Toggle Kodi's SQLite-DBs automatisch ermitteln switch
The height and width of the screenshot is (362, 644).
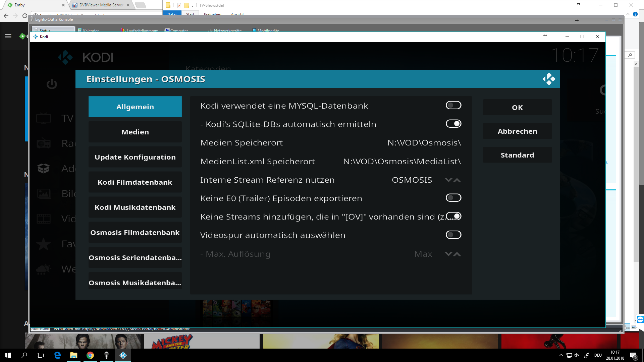(453, 124)
